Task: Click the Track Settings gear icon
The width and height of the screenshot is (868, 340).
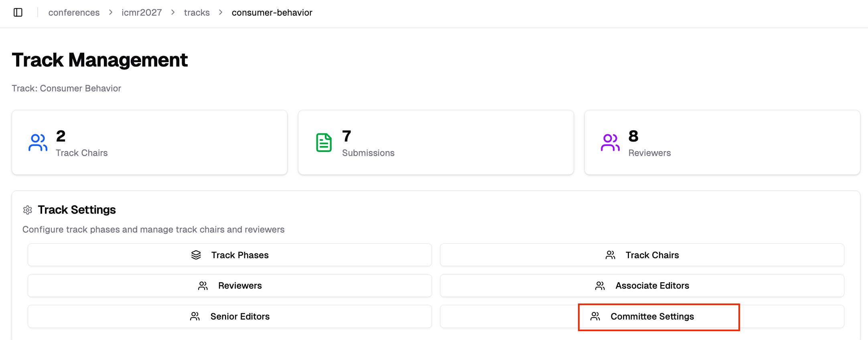Action: [28, 210]
